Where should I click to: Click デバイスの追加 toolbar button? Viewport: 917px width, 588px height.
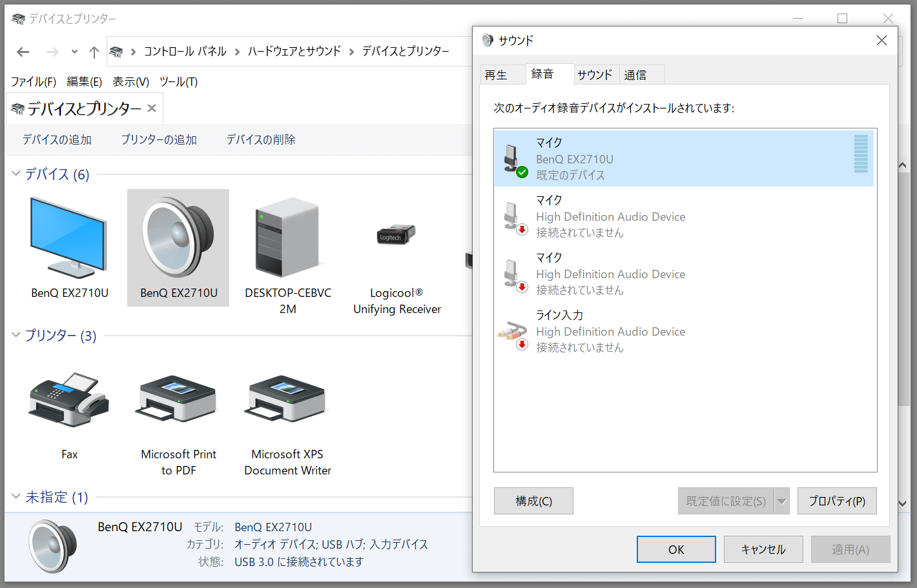(57, 139)
